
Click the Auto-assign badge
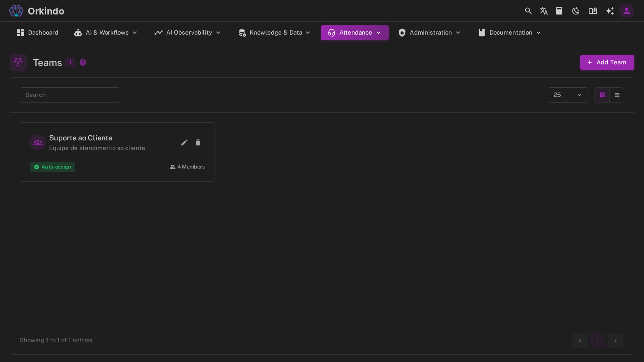[52, 167]
